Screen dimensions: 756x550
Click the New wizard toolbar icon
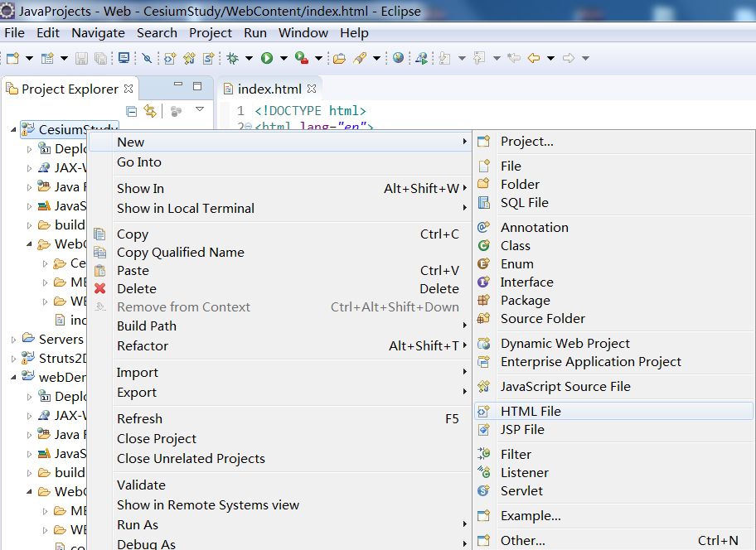13,58
